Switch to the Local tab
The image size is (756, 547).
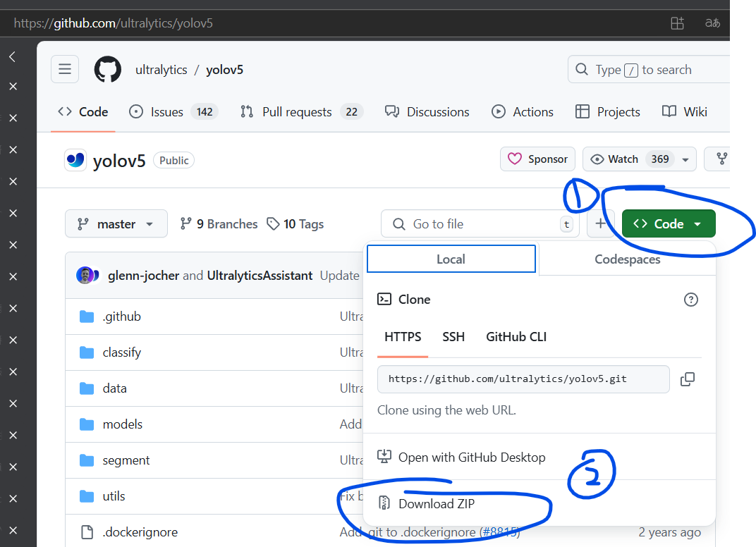pyautogui.click(x=451, y=259)
